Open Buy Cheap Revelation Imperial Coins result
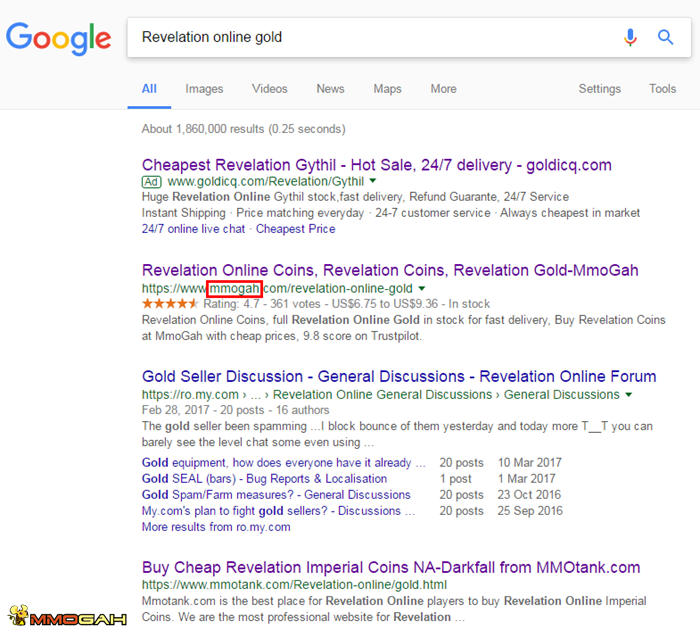 coord(391,568)
